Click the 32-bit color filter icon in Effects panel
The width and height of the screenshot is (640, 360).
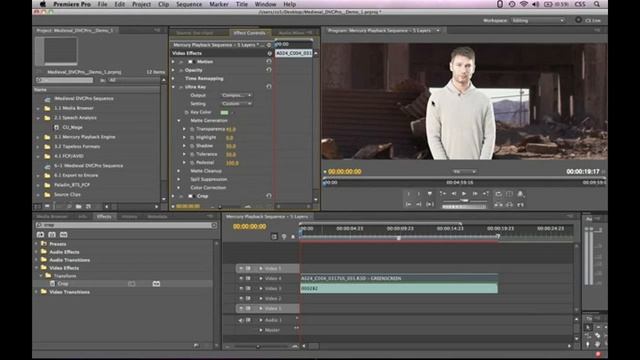click(x=52, y=235)
